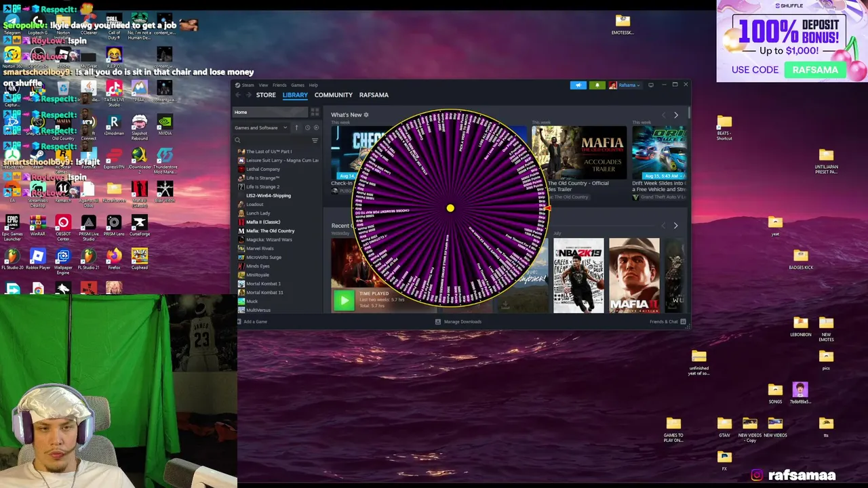Toggle the ready-to-play filter icon
This screenshot has height=488, width=868.
[x=316, y=127]
